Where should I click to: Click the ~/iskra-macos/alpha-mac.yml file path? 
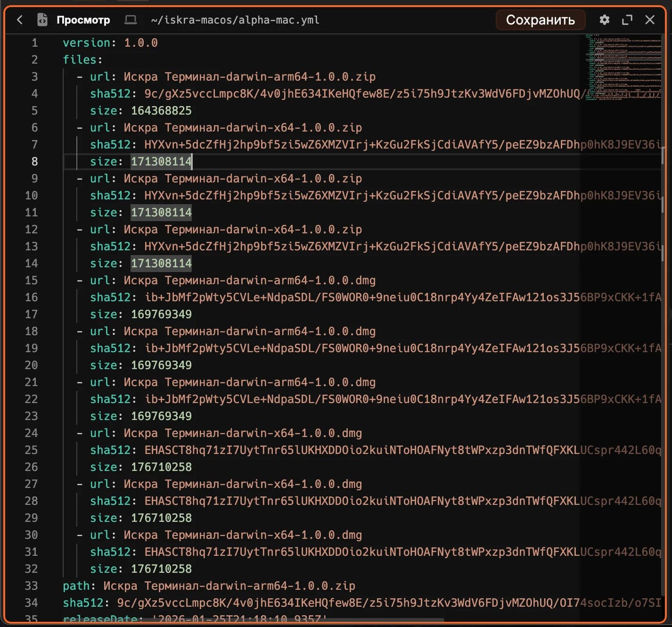point(235,20)
